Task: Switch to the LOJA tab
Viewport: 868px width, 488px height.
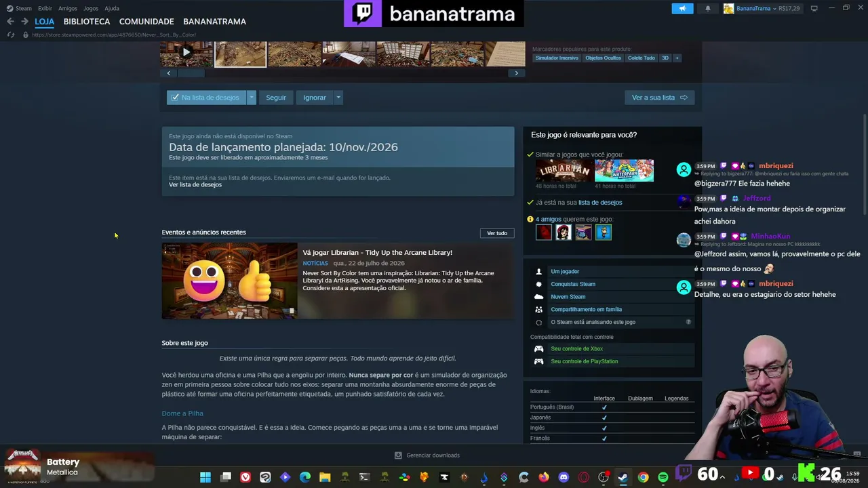Action: (44, 22)
